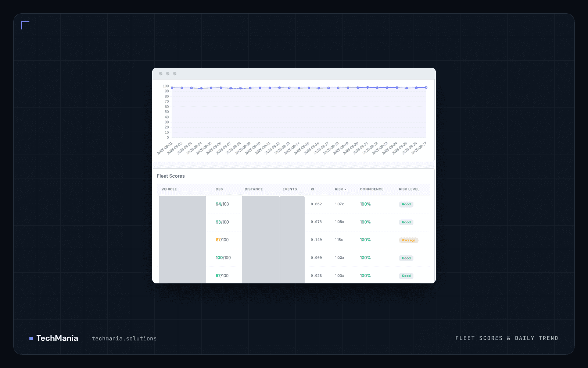Click the 100% confidence in the 94/100 row
This screenshot has height=368, width=588.
365,204
